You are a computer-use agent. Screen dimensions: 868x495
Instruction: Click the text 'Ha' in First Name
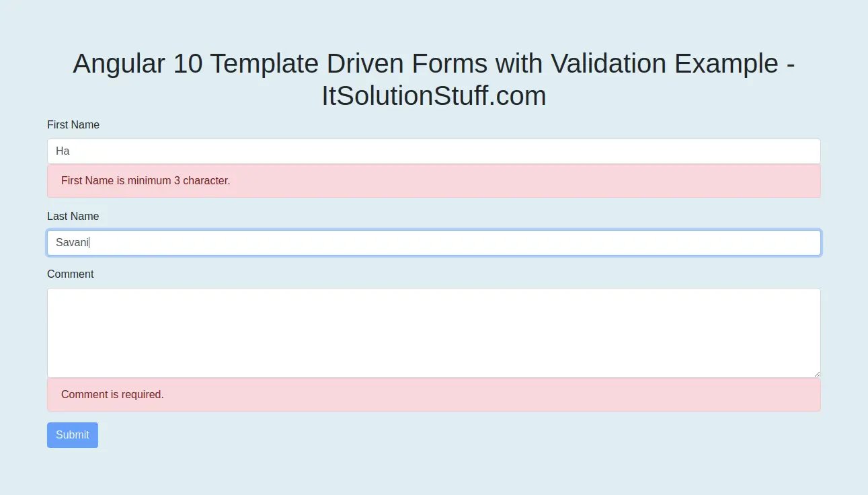63,151
